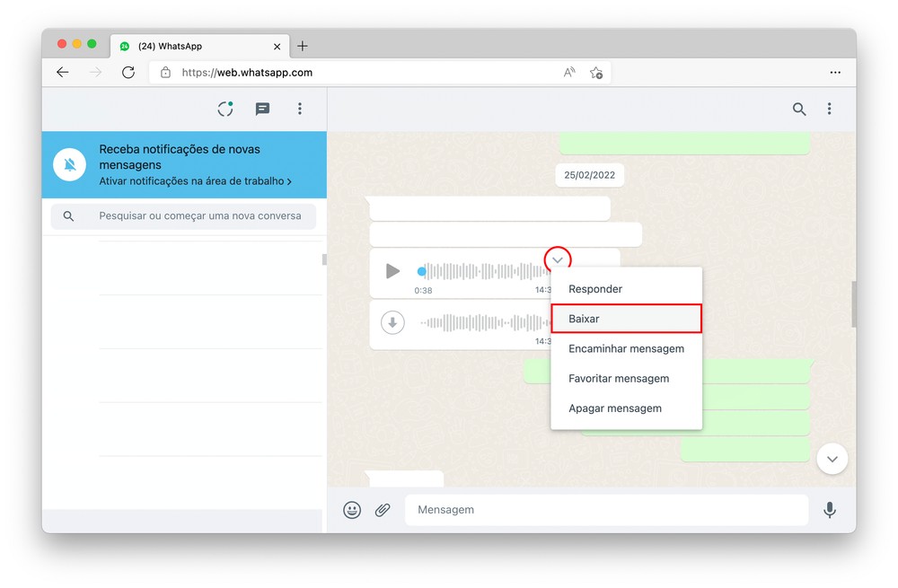Search within the conversation using magnifier
Viewport: 898px width, 588px height.
(799, 109)
